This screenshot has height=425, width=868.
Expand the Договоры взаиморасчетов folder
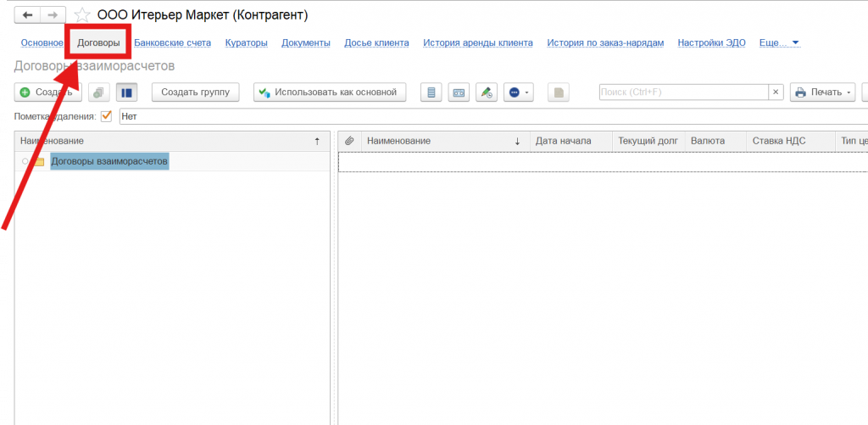tap(25, 161)
